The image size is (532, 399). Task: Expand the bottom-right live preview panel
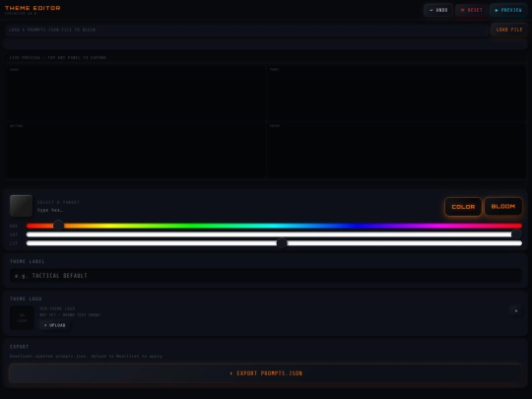click(396, 150)
